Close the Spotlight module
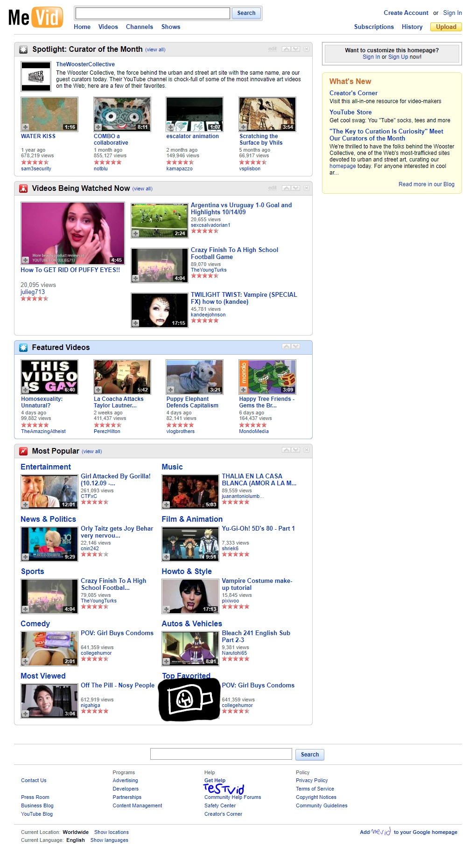The image size is (476, 868). tap(307, 49)
